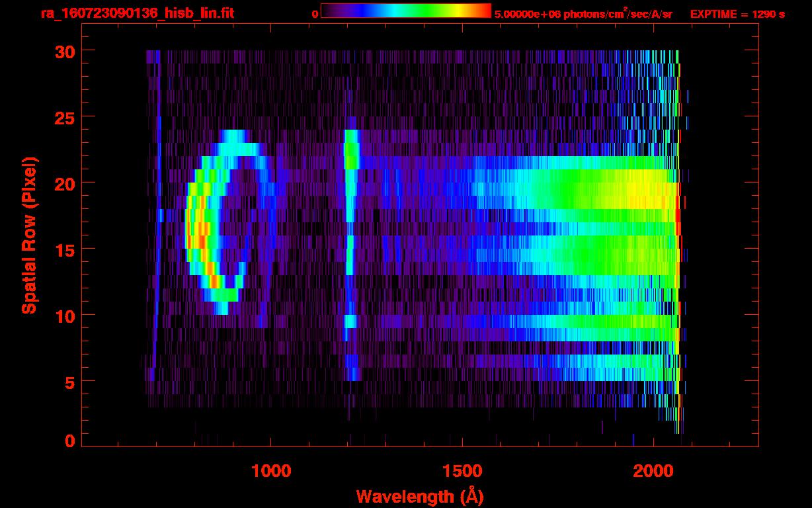This screenshot has height=508, width=812.
Task: Click the color bar minimum label 0
Action: click(315, 14)
